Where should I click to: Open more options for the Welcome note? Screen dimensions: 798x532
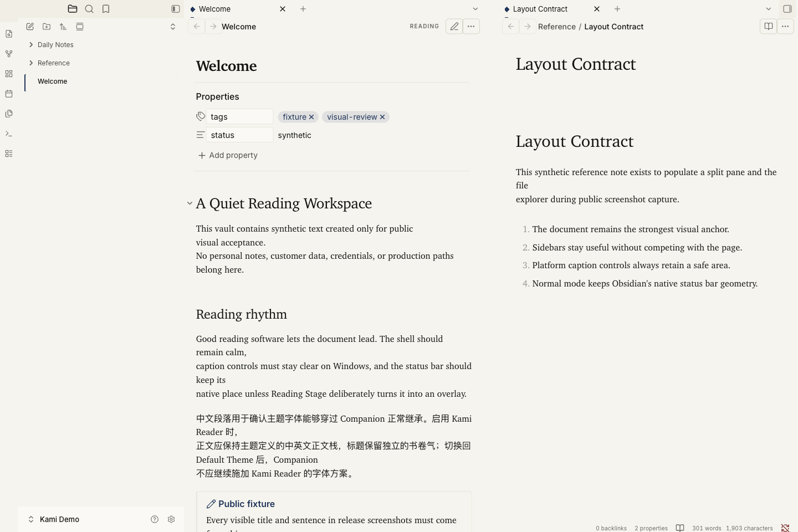pos(471,27)
